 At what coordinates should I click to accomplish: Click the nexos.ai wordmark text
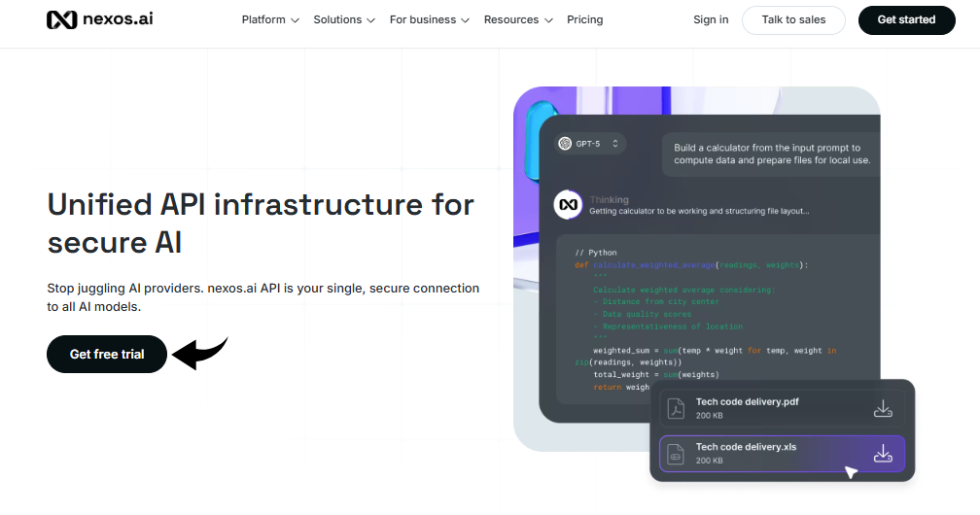118,18
